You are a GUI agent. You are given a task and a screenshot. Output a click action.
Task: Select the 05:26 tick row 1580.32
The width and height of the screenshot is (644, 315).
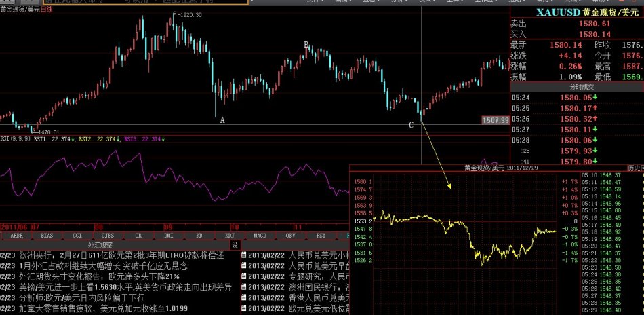[577, 119]
